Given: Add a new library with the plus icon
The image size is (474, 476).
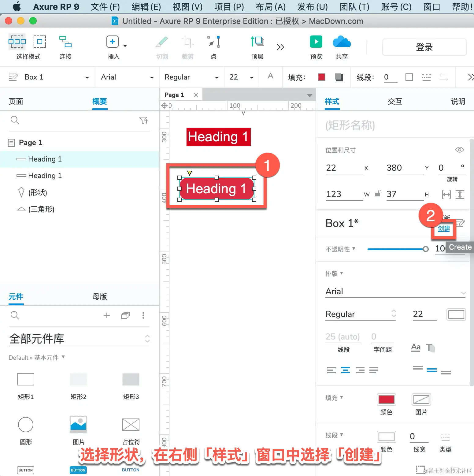Looking at the screenshot, I should [x=107, y=315].
